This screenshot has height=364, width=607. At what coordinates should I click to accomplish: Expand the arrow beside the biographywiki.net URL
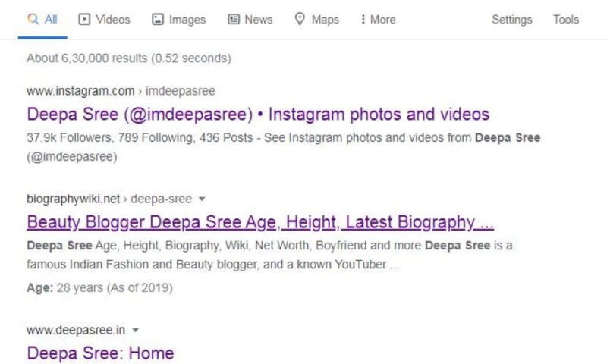[202, 199]
